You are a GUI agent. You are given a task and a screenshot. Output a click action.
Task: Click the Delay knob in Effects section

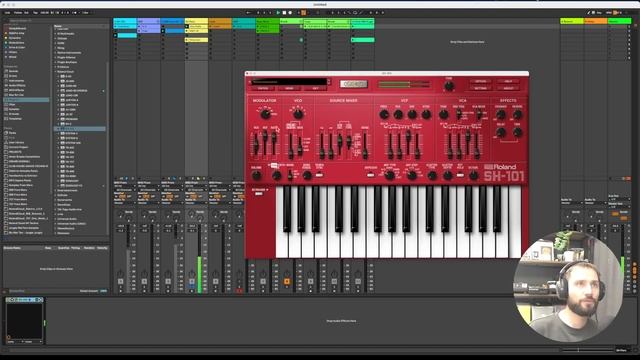click(501, 133)
